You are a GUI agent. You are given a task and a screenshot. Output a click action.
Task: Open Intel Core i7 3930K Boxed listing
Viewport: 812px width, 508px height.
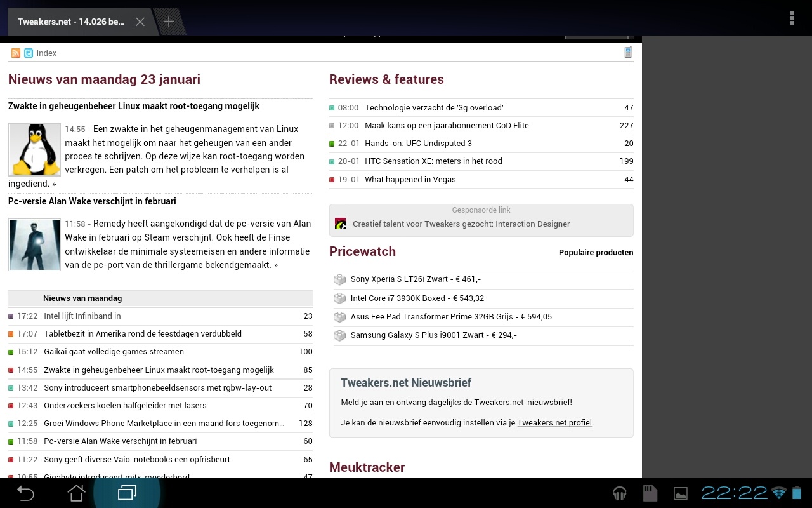pos(417,298)
